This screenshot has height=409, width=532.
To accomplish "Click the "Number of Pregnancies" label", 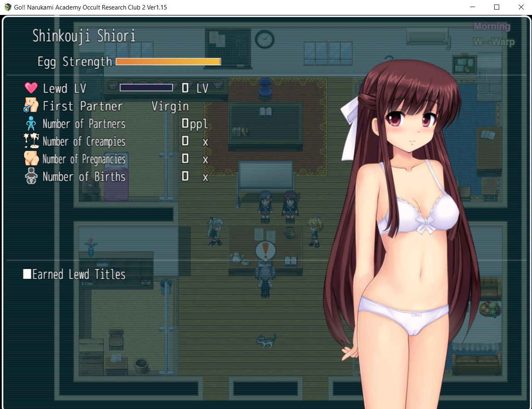I will point(84,159).
